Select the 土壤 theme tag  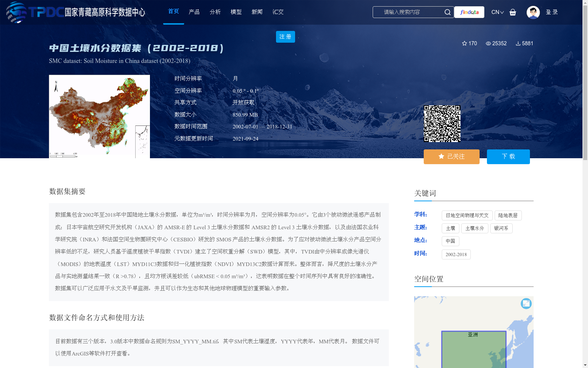[x=451, y=229]
